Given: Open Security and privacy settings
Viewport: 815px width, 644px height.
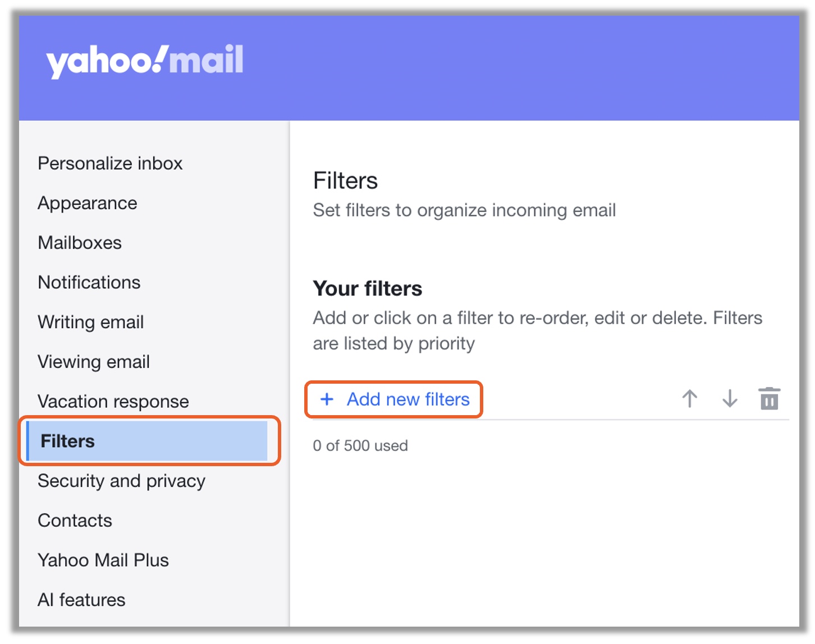Looking at the screenshot, I should click(x=122, y=481).
